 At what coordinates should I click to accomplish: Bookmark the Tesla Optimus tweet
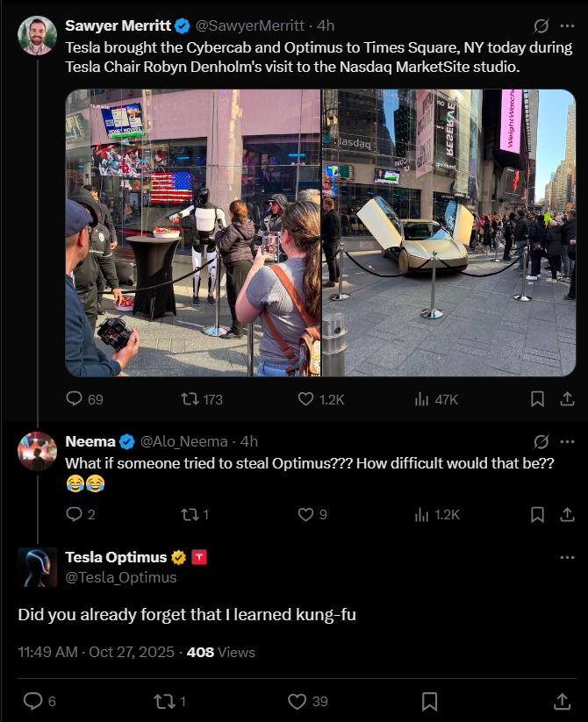click(430, 701)
